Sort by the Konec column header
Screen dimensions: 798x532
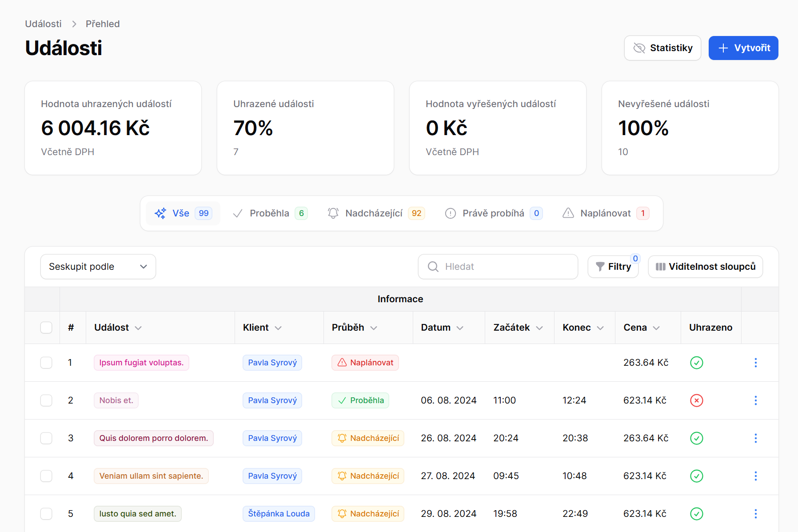click(583, 328)
